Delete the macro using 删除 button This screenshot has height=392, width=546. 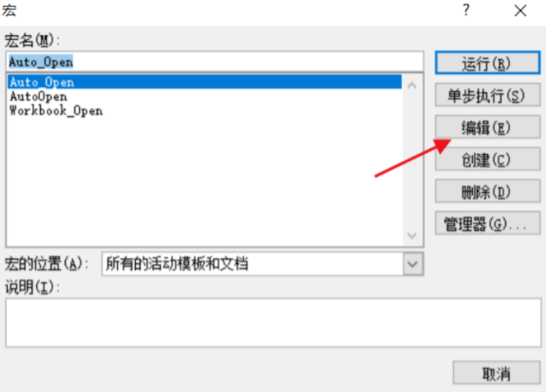tap(488, 191)
